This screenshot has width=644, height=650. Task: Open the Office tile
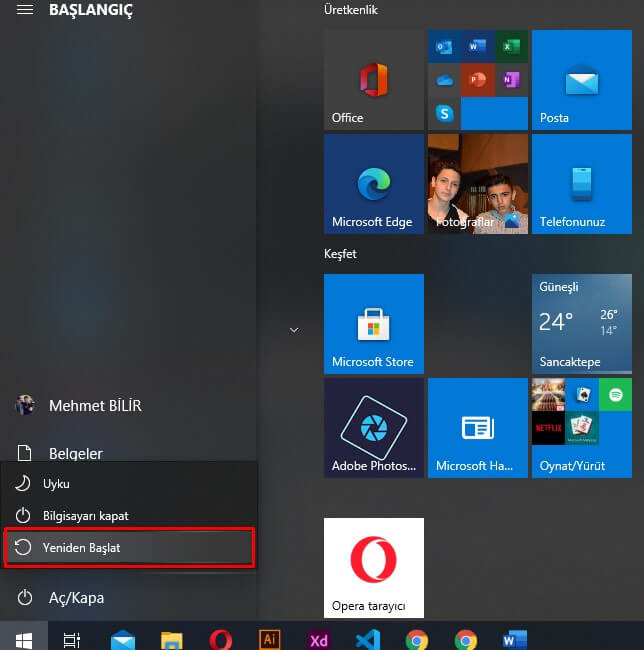coord(374,80)
